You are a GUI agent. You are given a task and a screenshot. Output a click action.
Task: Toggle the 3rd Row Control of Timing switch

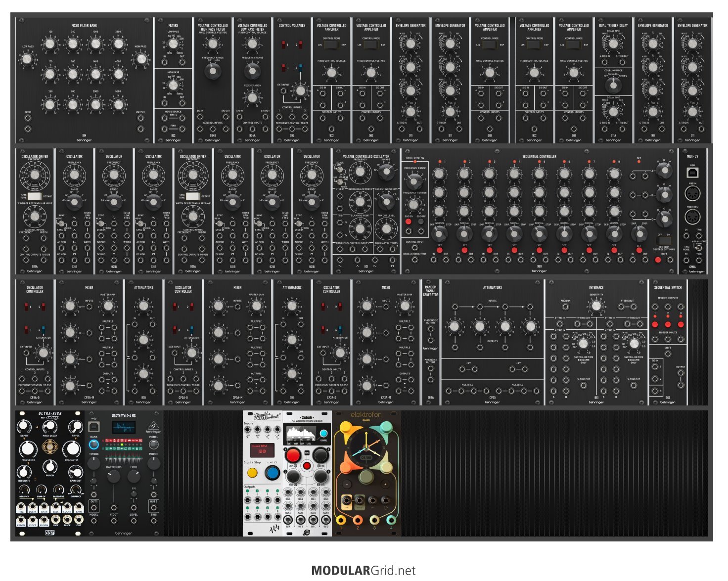[664, 240]
